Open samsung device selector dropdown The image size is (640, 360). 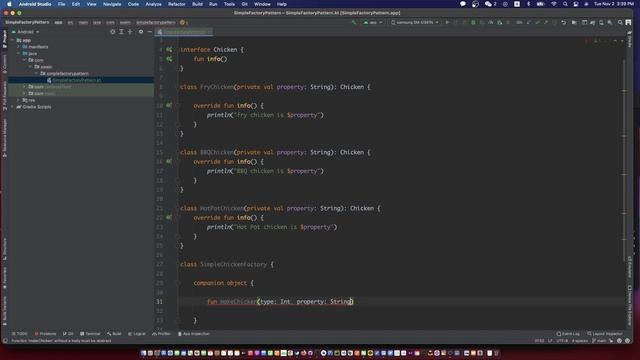(x=415, y=22)
